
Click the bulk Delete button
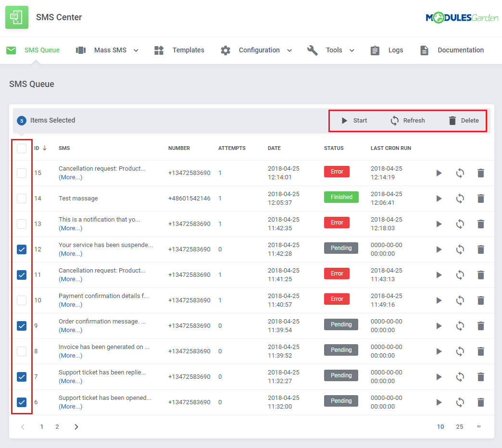pyautogui.click(x=464, y=121)
